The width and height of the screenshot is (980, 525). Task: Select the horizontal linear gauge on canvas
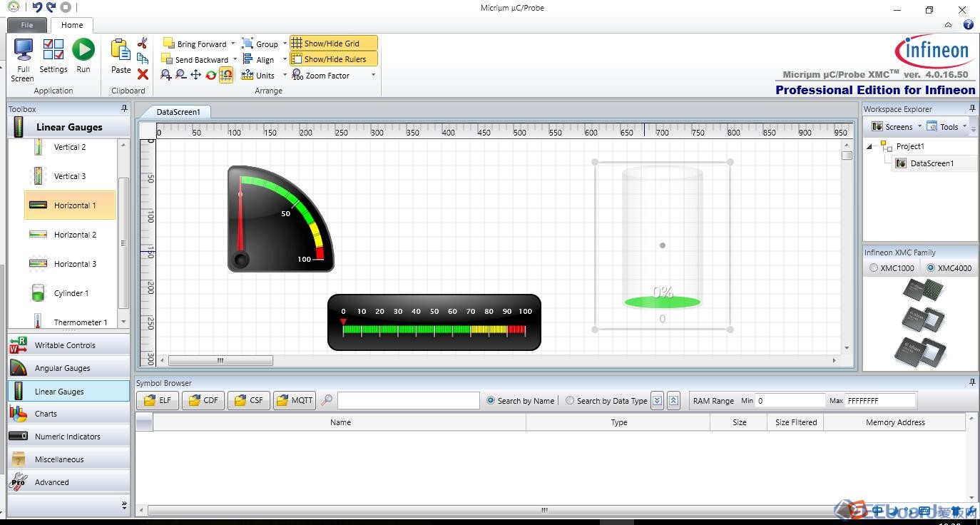click(434, 322)
